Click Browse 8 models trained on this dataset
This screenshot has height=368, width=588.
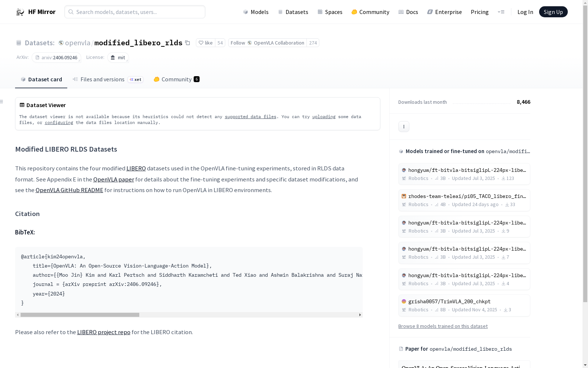(443, 326)
